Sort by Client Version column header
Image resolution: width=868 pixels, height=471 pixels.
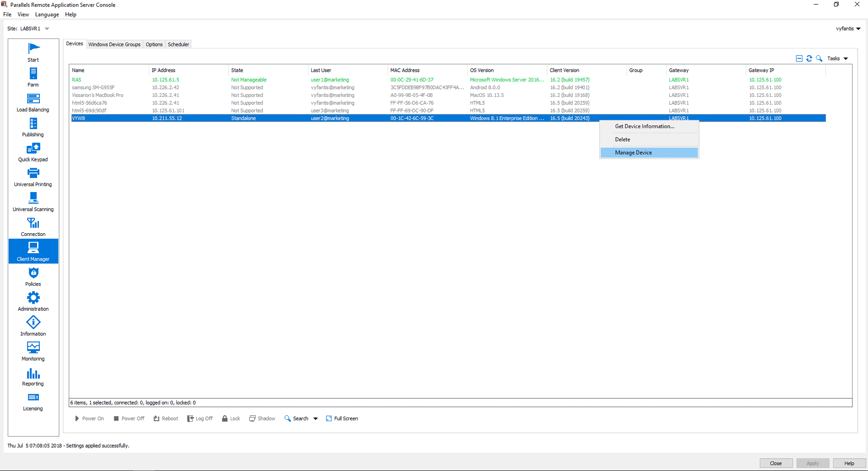(x=587, y=70)
